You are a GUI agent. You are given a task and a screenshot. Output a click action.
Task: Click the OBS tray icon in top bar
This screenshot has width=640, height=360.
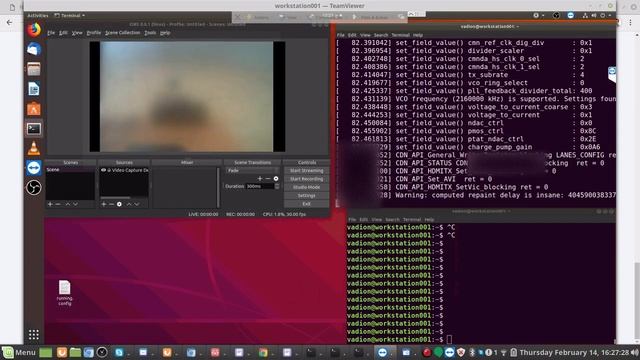556,16
